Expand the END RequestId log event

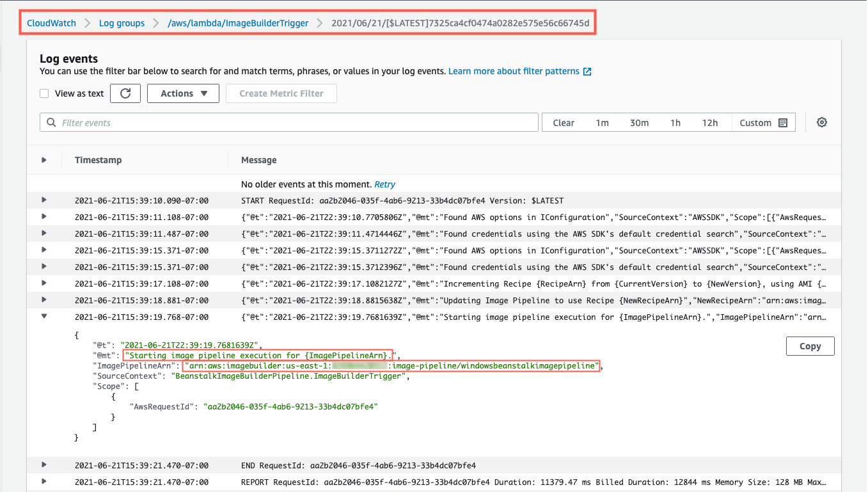point(43,465)
